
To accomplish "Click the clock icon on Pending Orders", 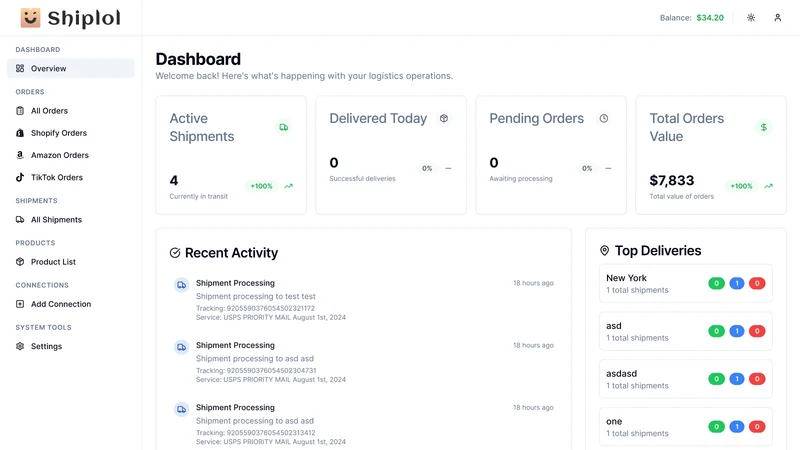I will (604, 118).
